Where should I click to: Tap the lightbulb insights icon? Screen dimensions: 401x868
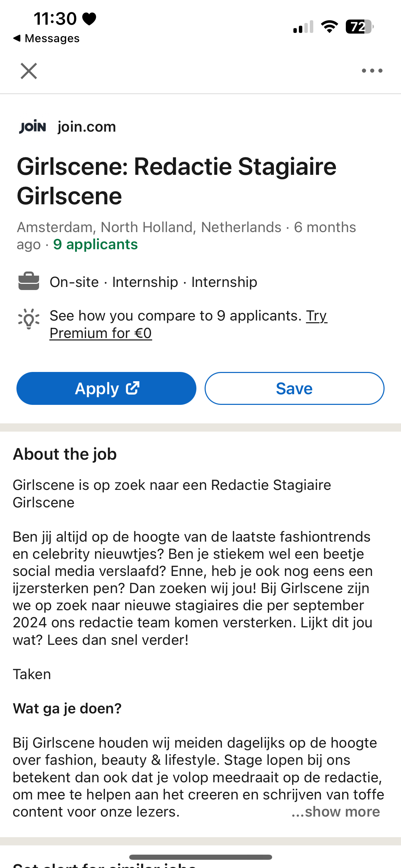coord(29,319)
